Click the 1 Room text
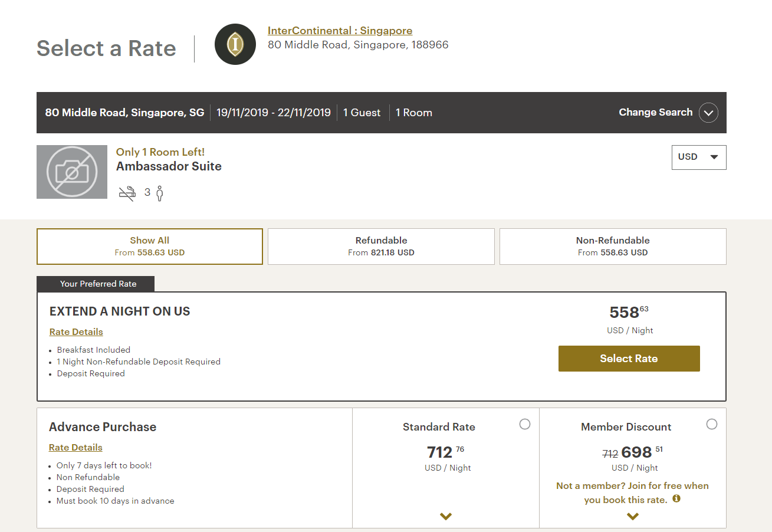Viewport: 772px width, 532px height. 414,113
